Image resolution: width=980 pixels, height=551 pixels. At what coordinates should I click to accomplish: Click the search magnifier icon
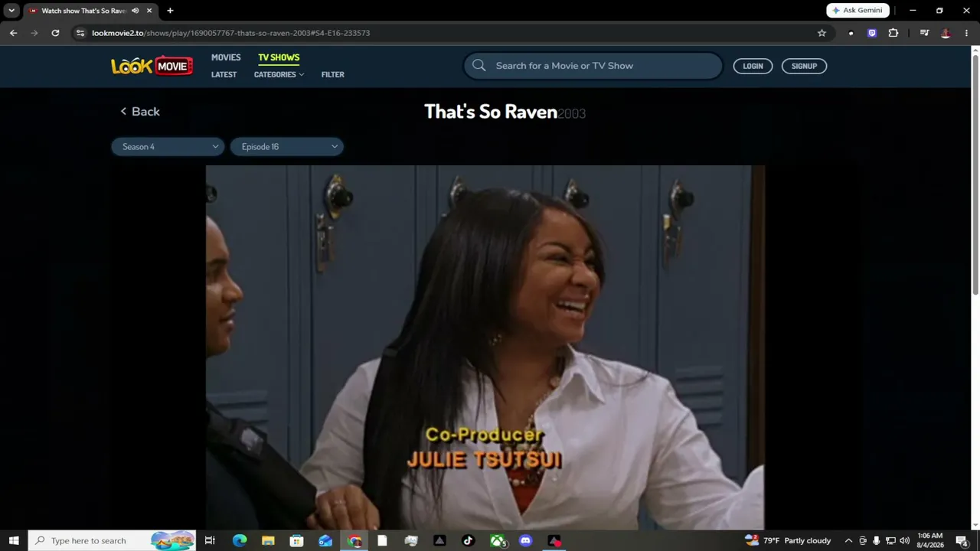click(x=479, y=66)
